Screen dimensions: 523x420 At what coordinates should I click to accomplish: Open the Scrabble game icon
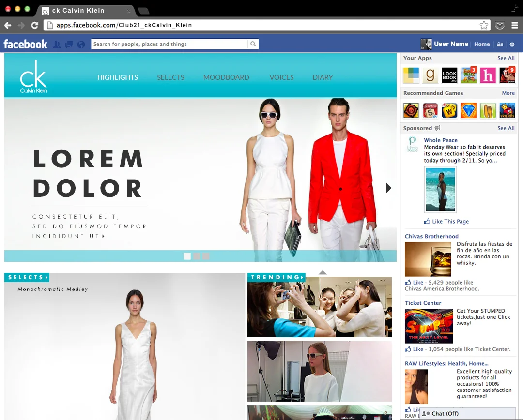tap(431, 110)
